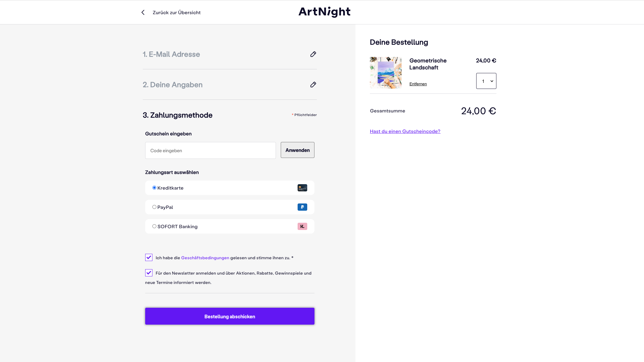Click Bestellung abschicken button

tap(230, 316)
